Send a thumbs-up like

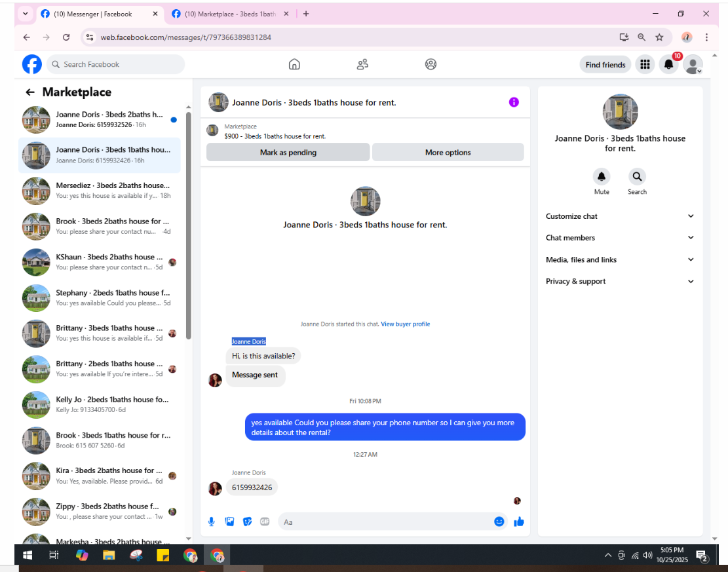coord(519,522)
